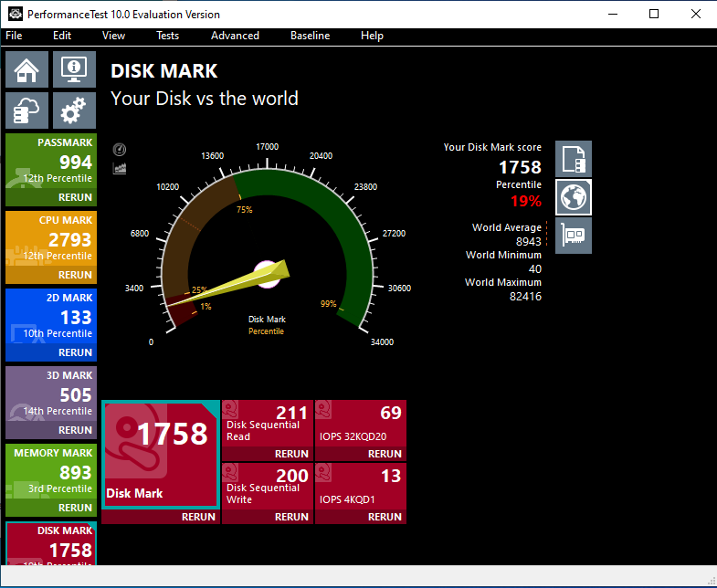Select the Memory Mark score tile
The width and height of the screenshot is (717, 588).
[x=50, y=474]
